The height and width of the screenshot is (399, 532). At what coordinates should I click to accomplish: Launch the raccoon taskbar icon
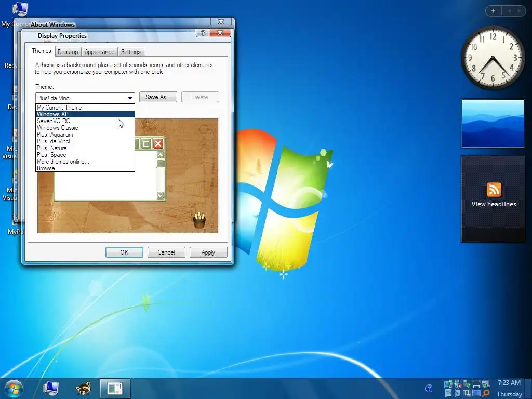point(83,389)
